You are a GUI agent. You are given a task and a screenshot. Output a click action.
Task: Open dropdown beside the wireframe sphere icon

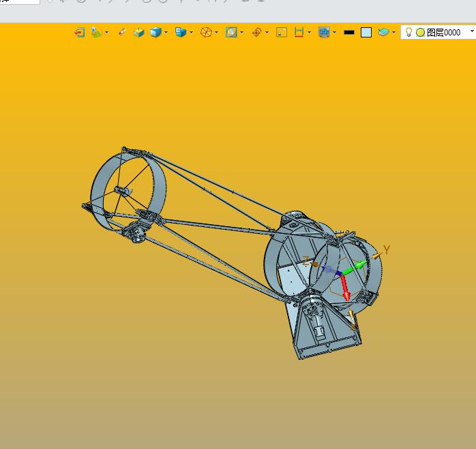pyautogui.click(x=216, y=32)
